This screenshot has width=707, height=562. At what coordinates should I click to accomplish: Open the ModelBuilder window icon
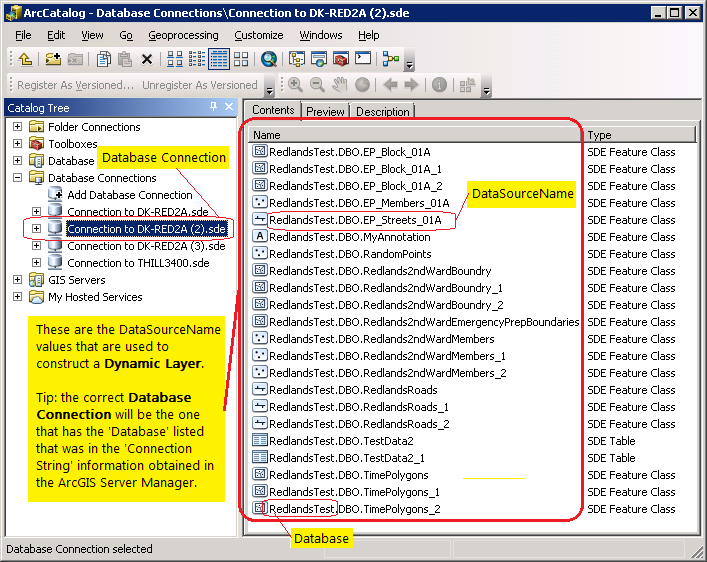[x=391, y=59]
